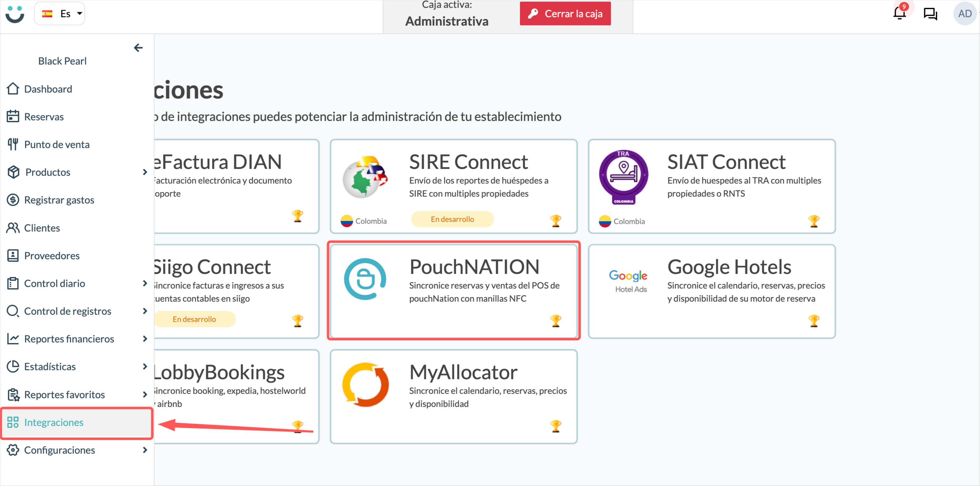This screenshot has width=980, height=486.
Task: Expand the Reportes financieros chevron
Action: coord(145,339)
